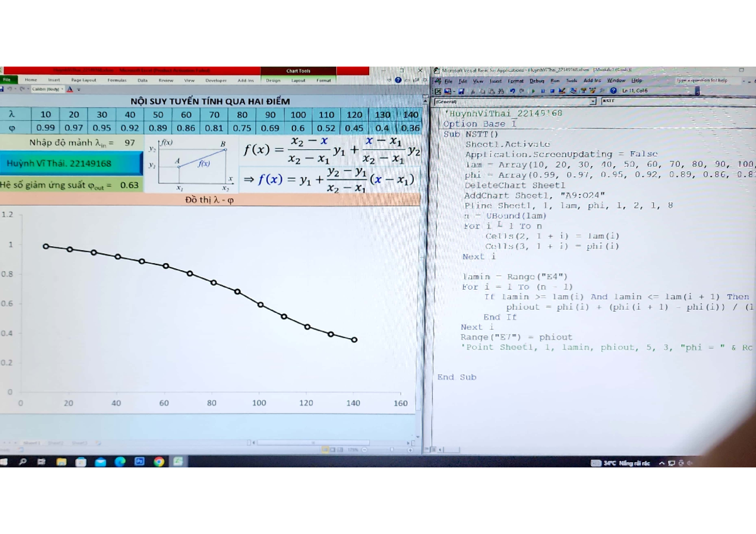Image resolution: width=756 pixels, height=534 pixels.
Task: Click the Save icon in VBA toolbar
Action: (x=461, y=91)
